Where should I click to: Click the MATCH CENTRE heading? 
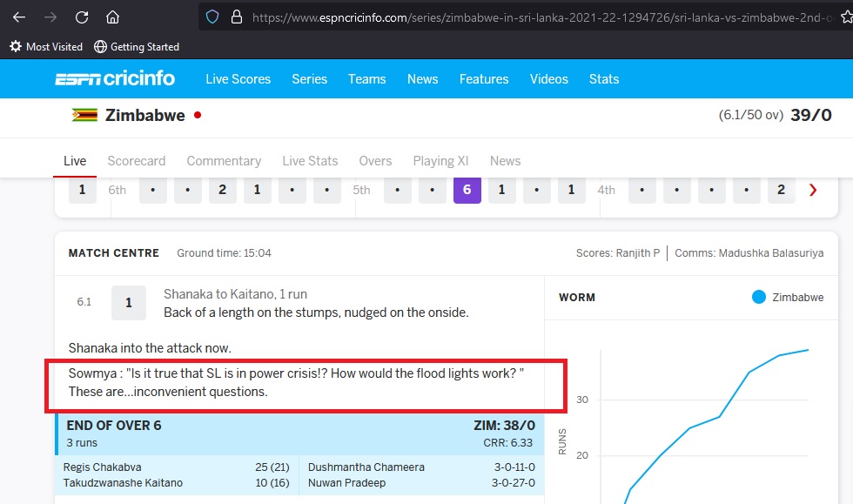tap(114, 253)
